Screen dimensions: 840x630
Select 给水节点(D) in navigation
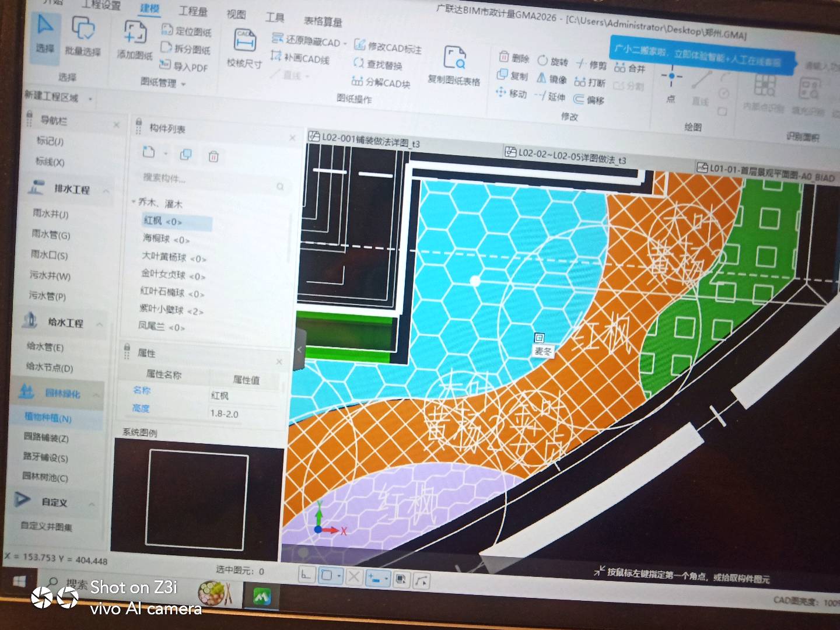click(x=49, y=367)
